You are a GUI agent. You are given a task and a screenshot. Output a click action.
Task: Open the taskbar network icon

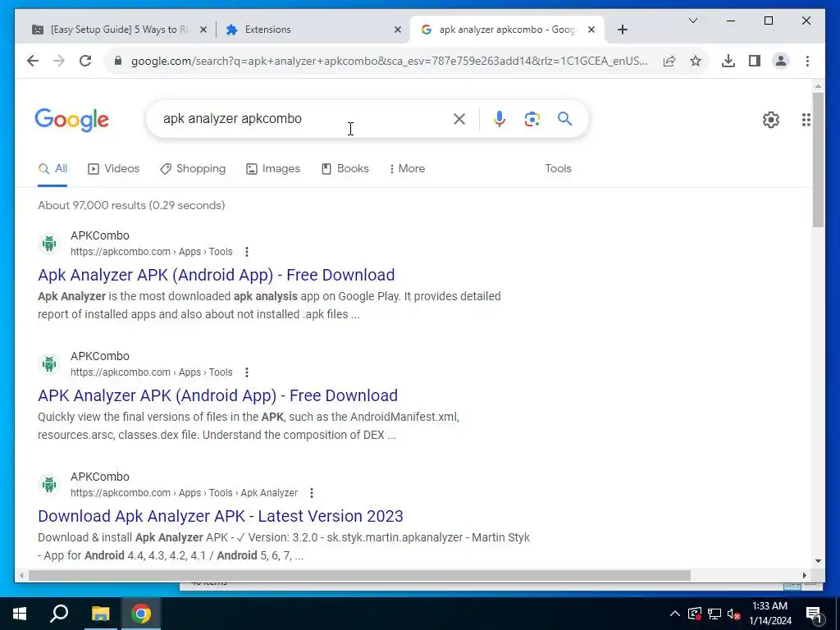pyautogui.click(x=714, y=614)
